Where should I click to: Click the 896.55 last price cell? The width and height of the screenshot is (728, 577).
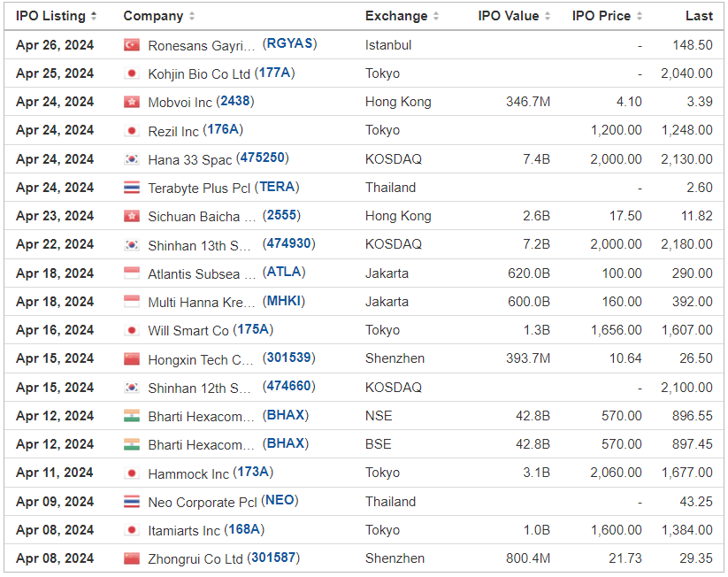[693, 415]
